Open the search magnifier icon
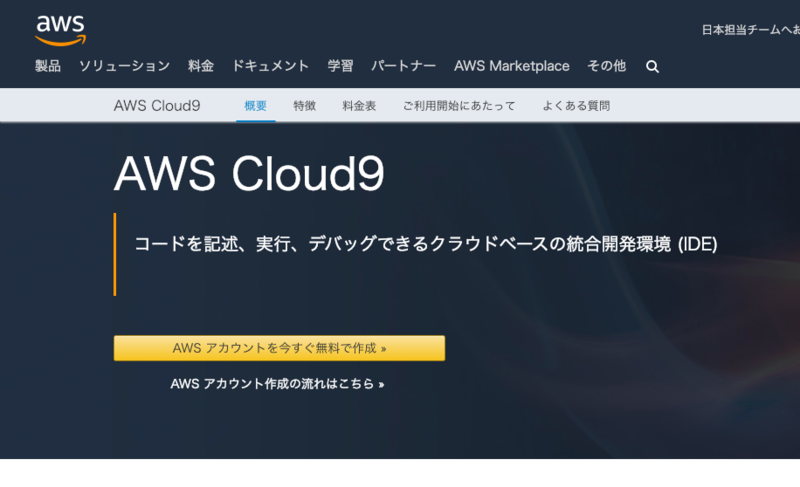Image resolution: width=800 pixels, height=487 pixels. 652,66
